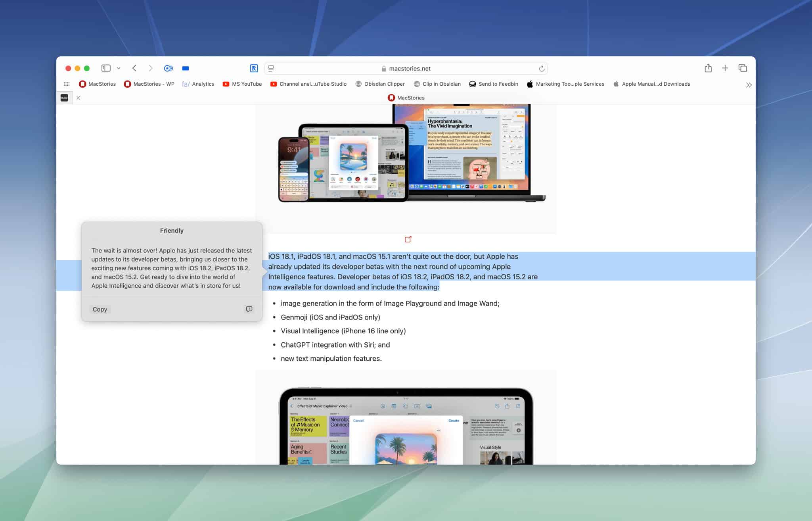Screen dimensions: 812x521
Task: Click the blue rectangle extension icon
Action: pyautogui.click(x=185, y=68)
